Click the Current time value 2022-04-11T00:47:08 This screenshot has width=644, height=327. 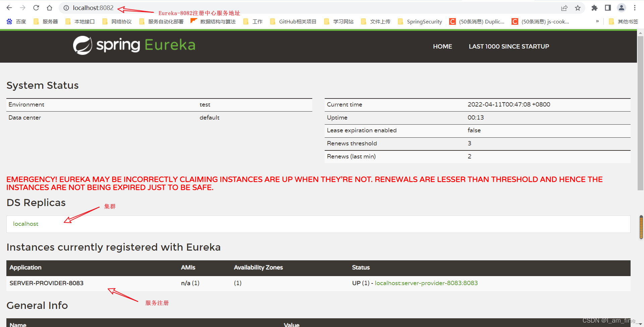[509, 105]
